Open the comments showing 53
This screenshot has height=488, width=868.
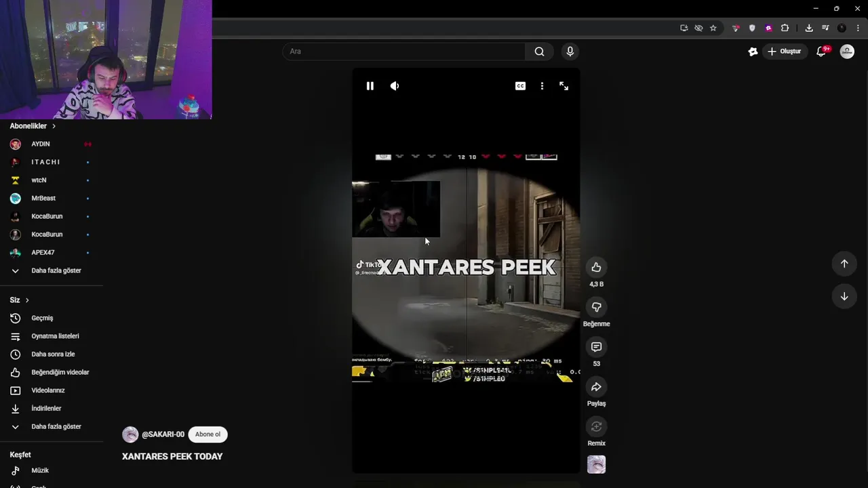tap(596, 347)
